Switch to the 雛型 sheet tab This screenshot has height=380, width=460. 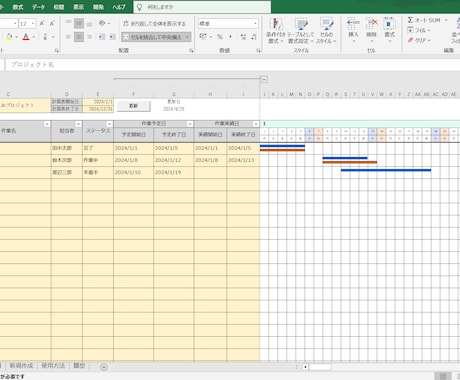pos(79,366)
